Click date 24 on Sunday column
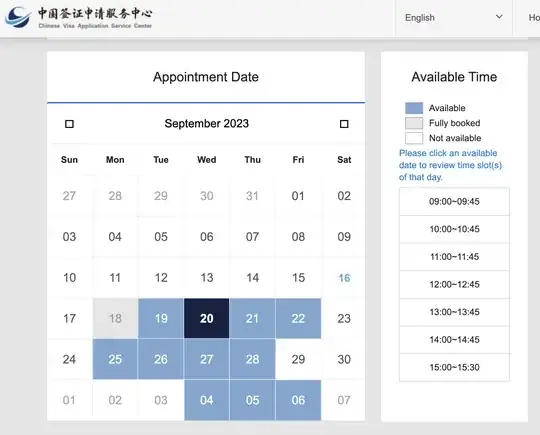This screenshot has height=435, width=540. point(69,359)
